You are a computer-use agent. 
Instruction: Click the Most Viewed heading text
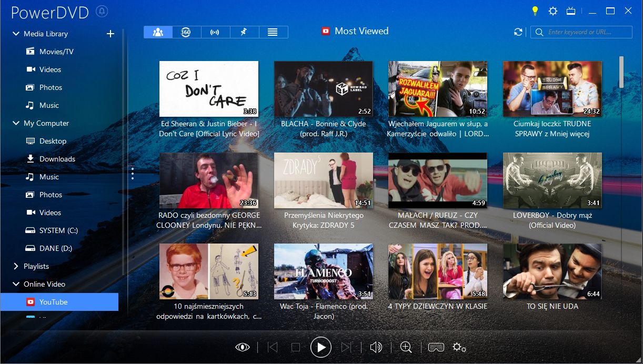point(361,31)
